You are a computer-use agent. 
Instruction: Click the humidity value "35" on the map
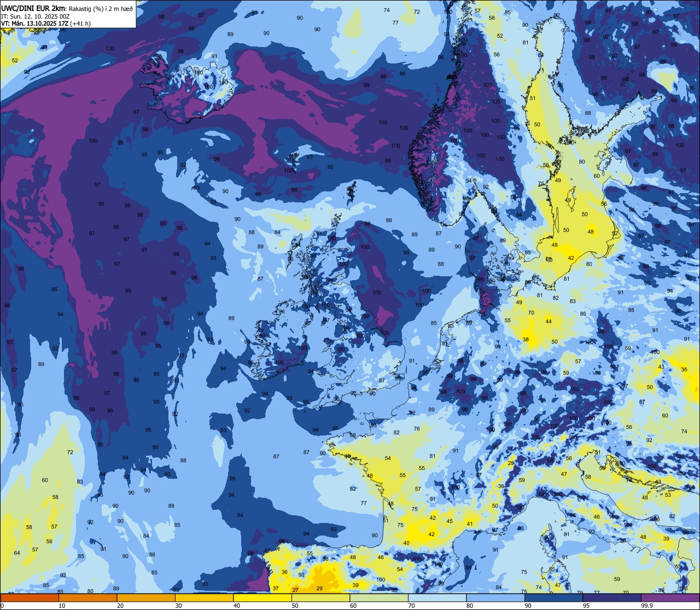pyautogui.click(x=684, y=370)
